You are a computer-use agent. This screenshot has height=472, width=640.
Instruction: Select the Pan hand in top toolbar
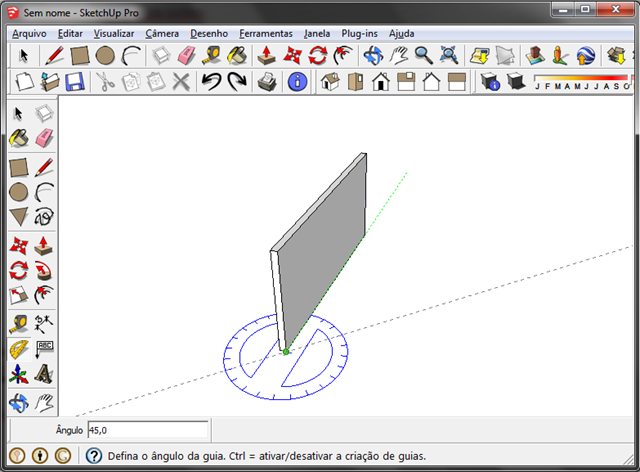398,56
